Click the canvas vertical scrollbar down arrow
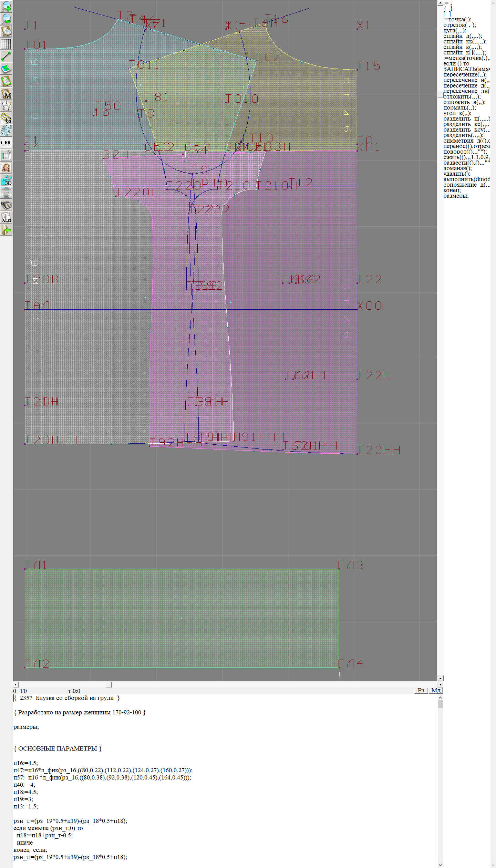 [x=440, y=678]
